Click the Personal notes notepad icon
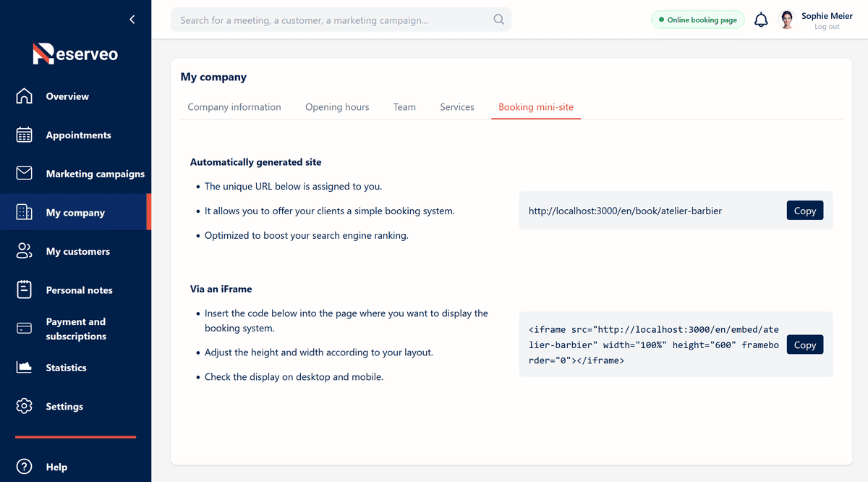The width and height of the screenshot is (868, 482). [x=25, y=290]
